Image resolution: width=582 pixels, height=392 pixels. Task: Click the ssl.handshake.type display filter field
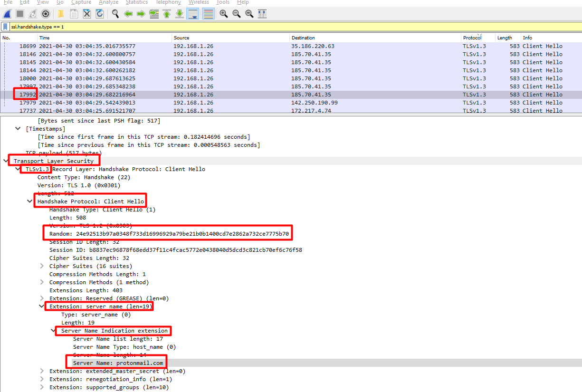[285, 27]
